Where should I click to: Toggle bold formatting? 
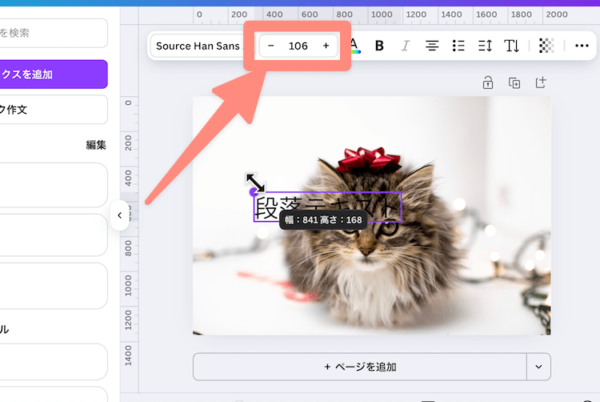click(379, 46)
